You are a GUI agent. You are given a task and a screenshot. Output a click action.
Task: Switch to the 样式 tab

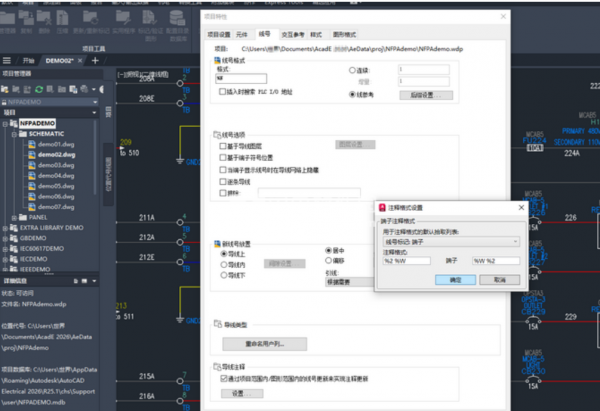click(x=316, y=34)
